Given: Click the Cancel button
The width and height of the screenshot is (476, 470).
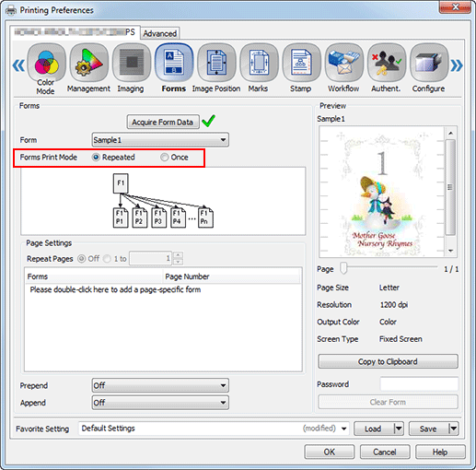Looking at the screenshot, I should (385, 452).
